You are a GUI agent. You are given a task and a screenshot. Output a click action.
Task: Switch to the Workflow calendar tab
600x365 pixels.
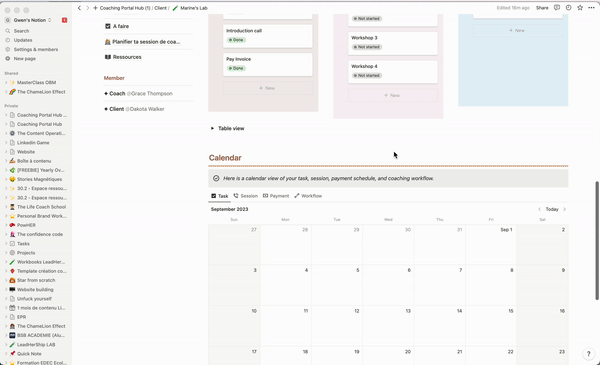308,196
